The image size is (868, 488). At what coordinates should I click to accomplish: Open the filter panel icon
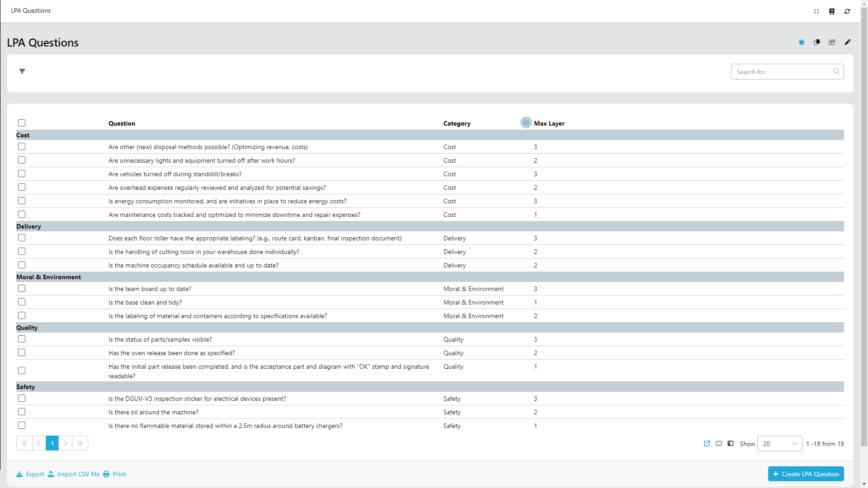coord(22,71)
